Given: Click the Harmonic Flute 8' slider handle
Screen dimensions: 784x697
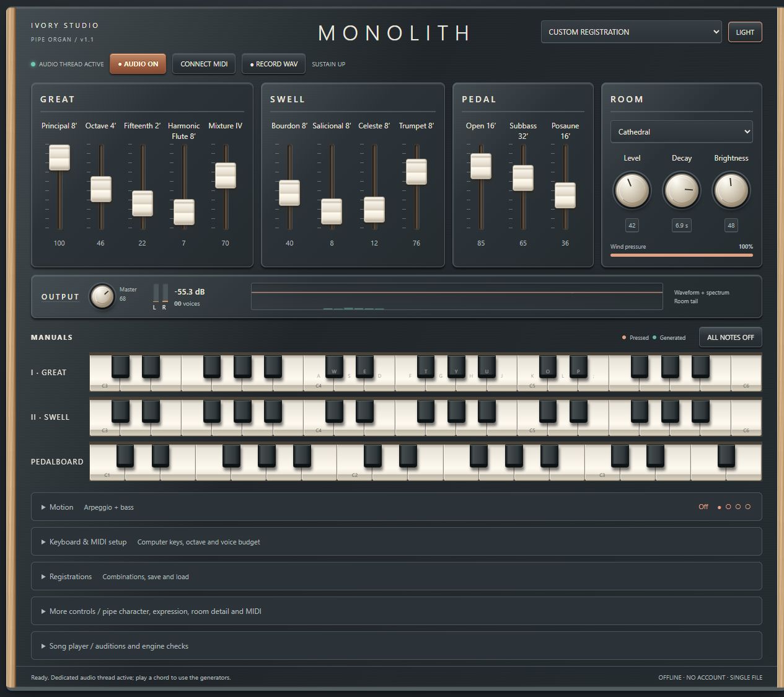Looking at the screenshot, I should [184, 212].
